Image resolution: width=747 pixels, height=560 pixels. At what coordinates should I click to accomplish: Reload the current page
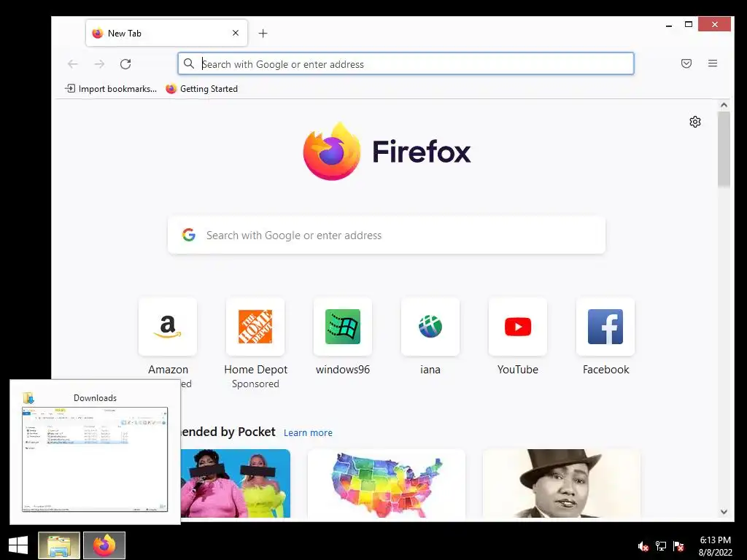point(125,64)
